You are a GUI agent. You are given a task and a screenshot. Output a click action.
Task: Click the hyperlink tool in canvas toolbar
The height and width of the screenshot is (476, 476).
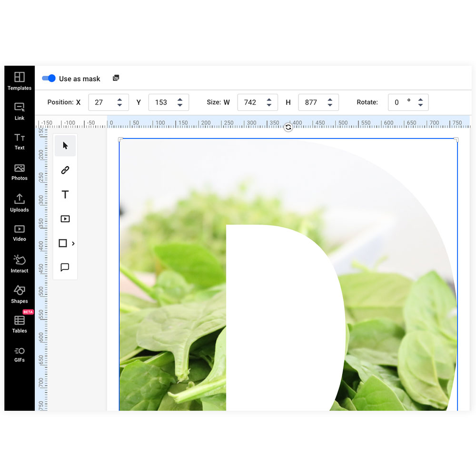click(x=65, y=170)
